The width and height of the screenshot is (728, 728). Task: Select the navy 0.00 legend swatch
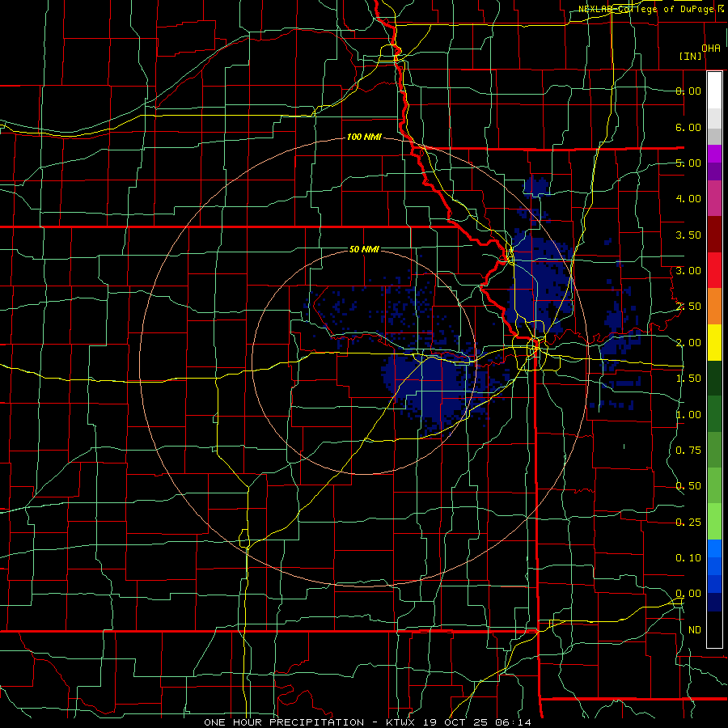[x=714, y=602]
